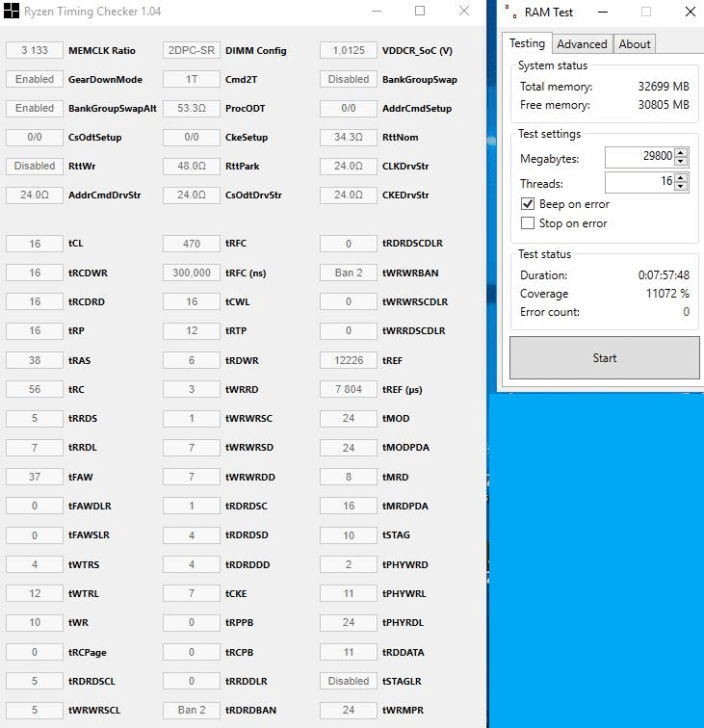704x728 pixels.
Task: Click the Total memory value 32699 MB
Action: coord(664,87)
